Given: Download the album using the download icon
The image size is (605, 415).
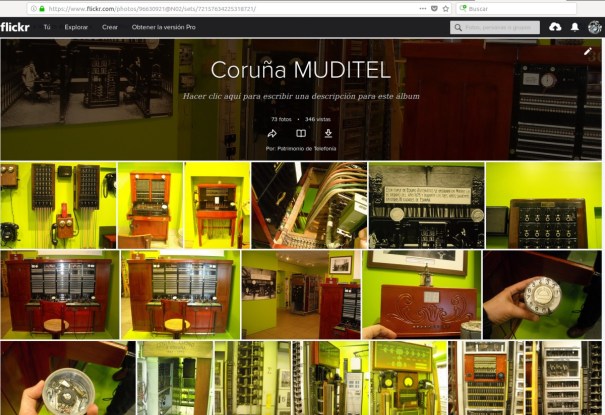Looking at the screenshot, I should 328,133.
